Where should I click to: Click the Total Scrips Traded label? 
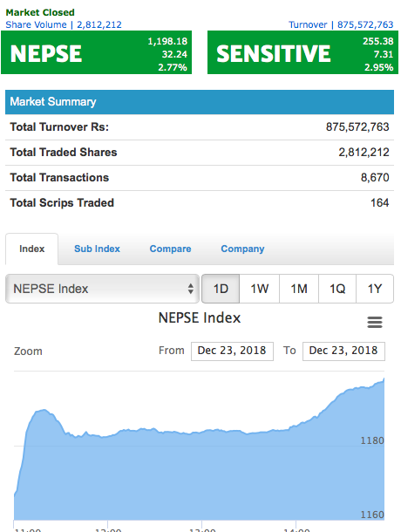point(62,202)
